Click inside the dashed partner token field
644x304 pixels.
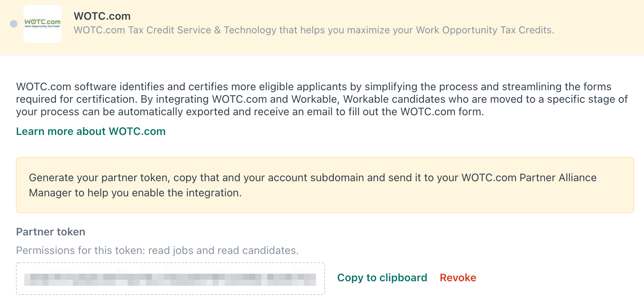click(170, 279)
